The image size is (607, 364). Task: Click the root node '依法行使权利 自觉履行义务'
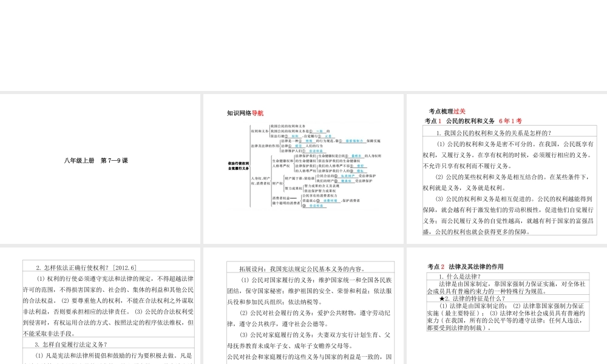point(239,166)
